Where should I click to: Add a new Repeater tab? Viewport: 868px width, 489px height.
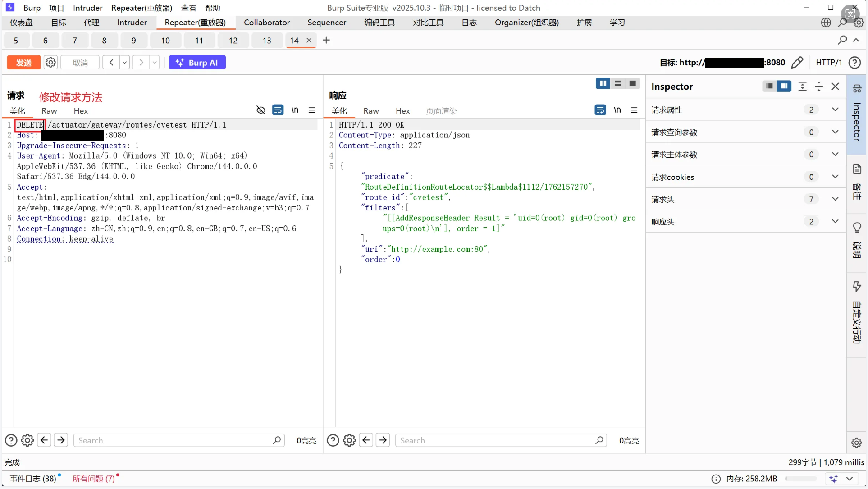[x=326, y=41]
